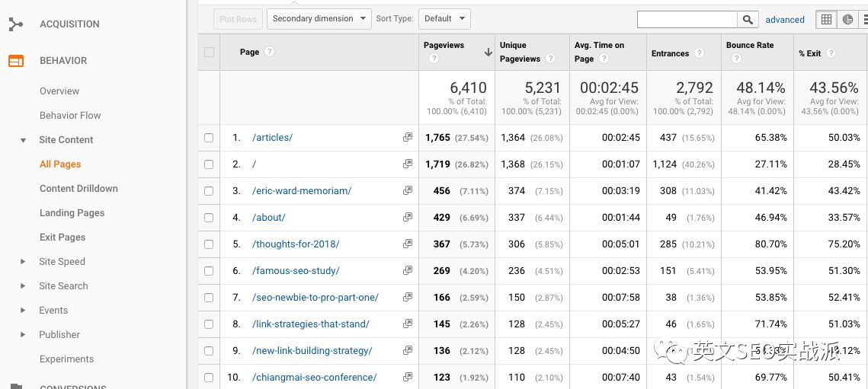Open the /chiangmai-seo-conference/ page link
Image resolution: width=868 pixels, height=389 pixels.
click(x=315, y=378)
